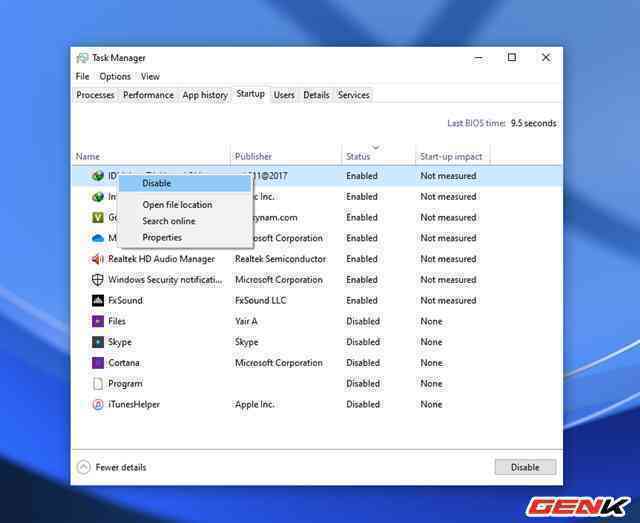Choose Open file location in context menu
Image resolution: width=640 pixels, height=523 pixels.
tap(185, 205)
